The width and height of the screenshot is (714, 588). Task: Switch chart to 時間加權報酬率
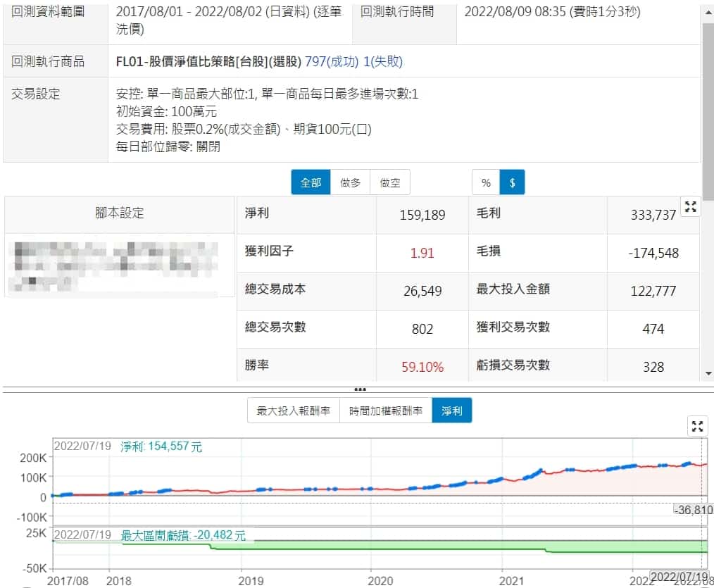(385, 411)
